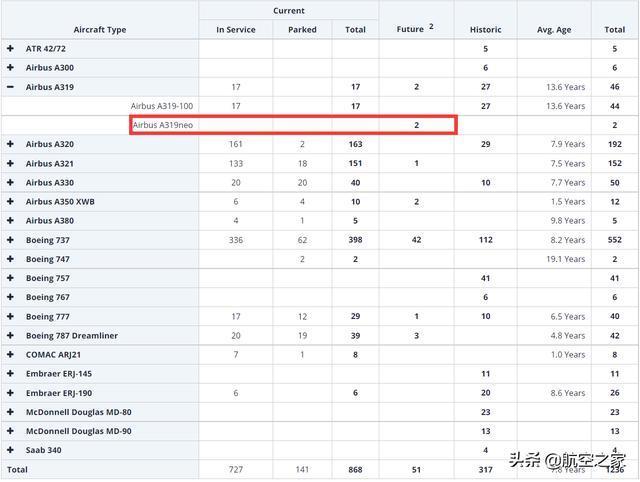640x482 pixels.
Task: Click the Boeing 787 Dreamliner name
Action: (x=72, y=335)
